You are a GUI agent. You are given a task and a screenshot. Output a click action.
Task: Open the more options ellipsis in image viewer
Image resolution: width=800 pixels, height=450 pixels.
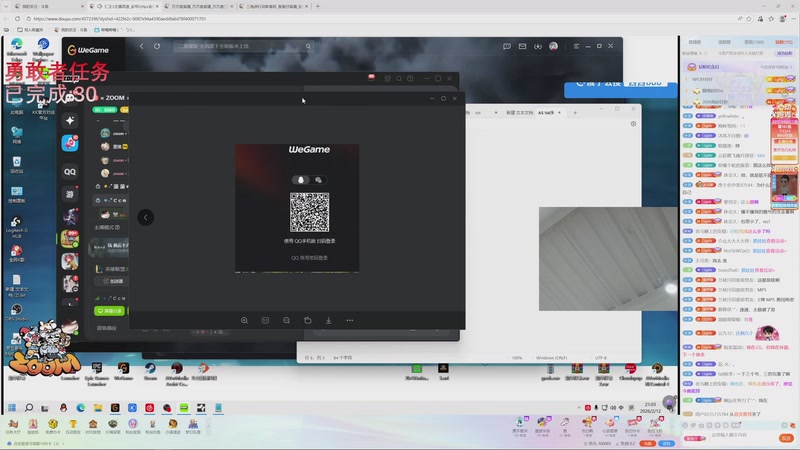pos(349,320)
